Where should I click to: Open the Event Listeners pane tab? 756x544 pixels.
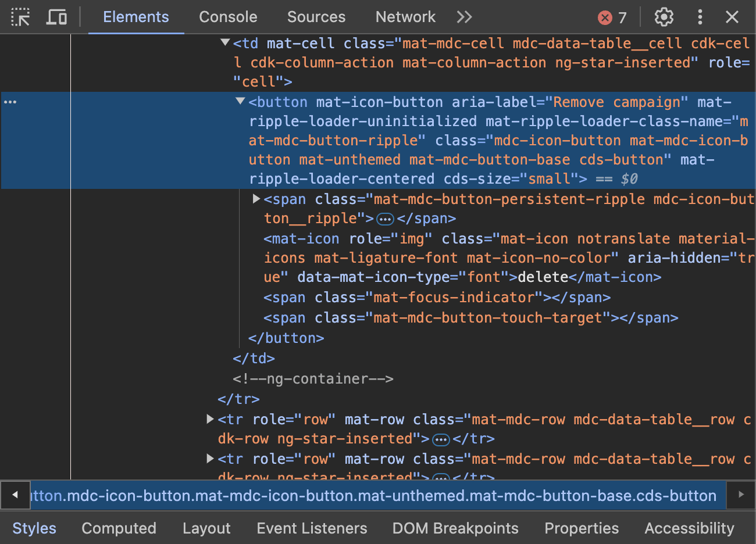312,528
